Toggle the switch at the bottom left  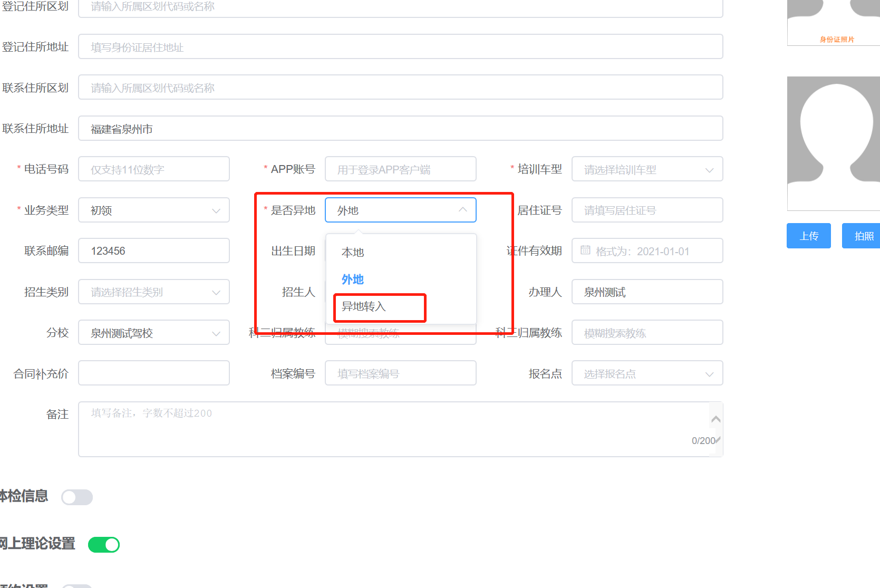tap(77, 585)
